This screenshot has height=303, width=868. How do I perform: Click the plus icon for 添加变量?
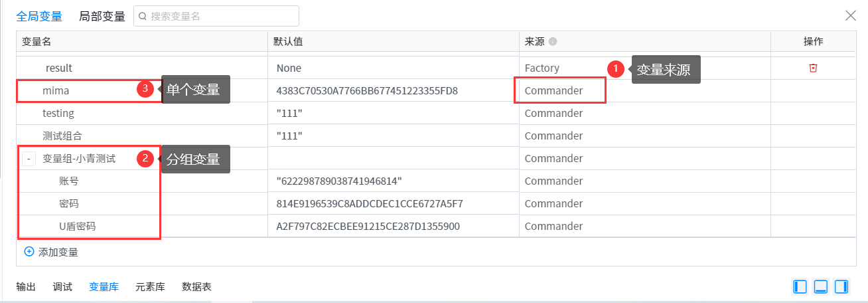tap(29, 252)
